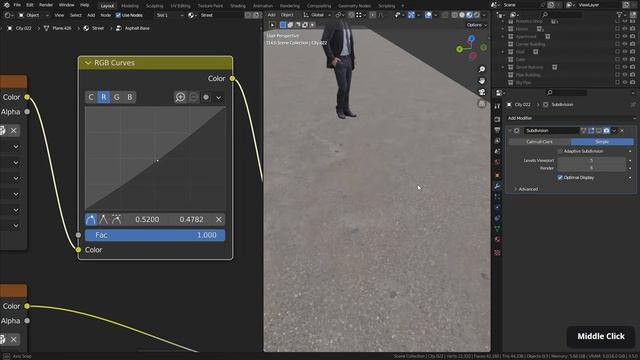The width and height of the screenshot is (640, 360).
Task: Zoom in on the curve editor
Action: pyautogui.click(x=180, y=97)
